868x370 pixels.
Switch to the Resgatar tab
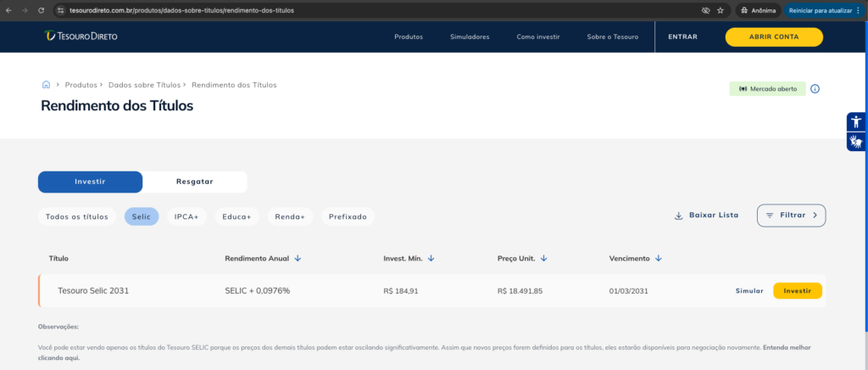coord(195,182)
